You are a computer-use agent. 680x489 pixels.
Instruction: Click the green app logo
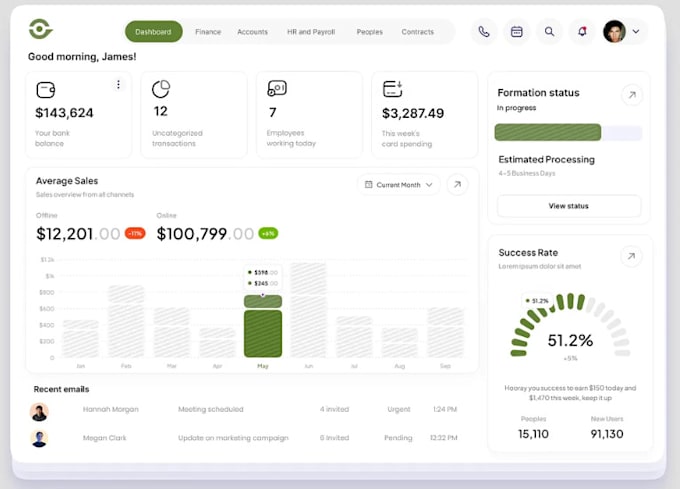click(41, 29)
